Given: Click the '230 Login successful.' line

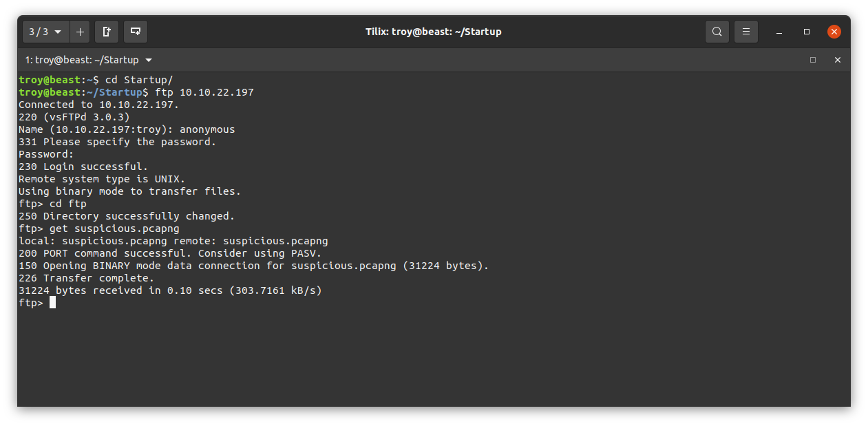Looking at the screenshot, I should click(x=83, y=167).
